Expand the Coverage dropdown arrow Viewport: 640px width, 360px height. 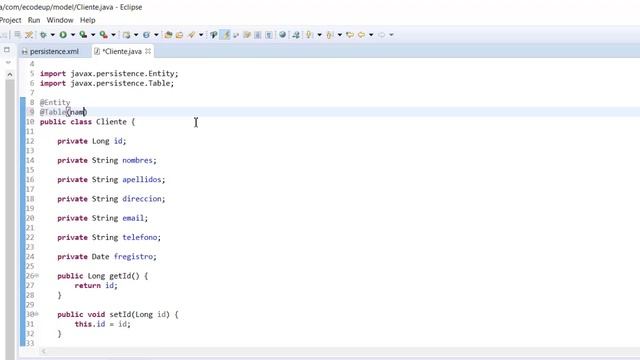click(x=93, y=35)
